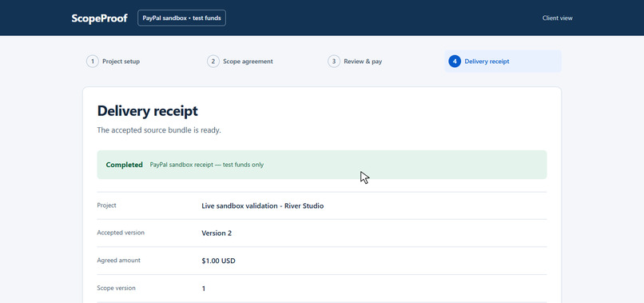Click 'Live sandbox validation - River Studio' value
Screen dimensions: 644x303
[x=262, y=206]
